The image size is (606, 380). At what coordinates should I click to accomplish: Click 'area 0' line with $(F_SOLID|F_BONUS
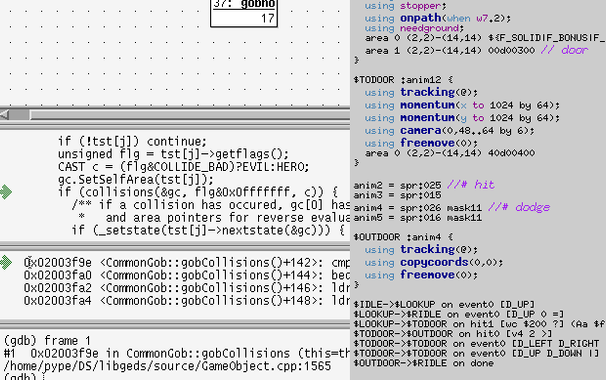tap(485, 38)
